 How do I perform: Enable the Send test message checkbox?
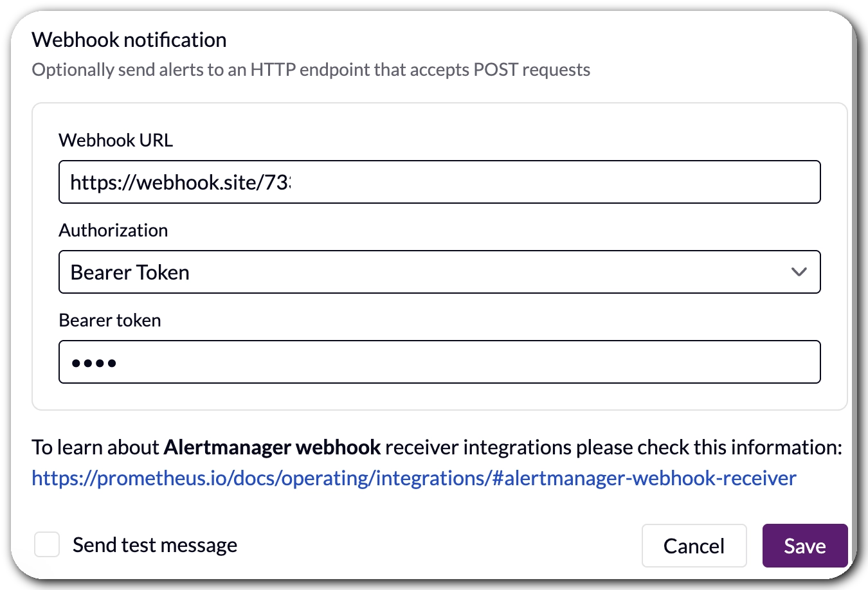point(47,545)
